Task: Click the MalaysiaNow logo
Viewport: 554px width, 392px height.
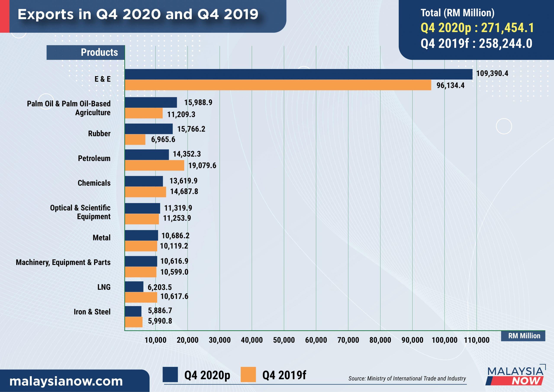Action: [x=516, y=375]
